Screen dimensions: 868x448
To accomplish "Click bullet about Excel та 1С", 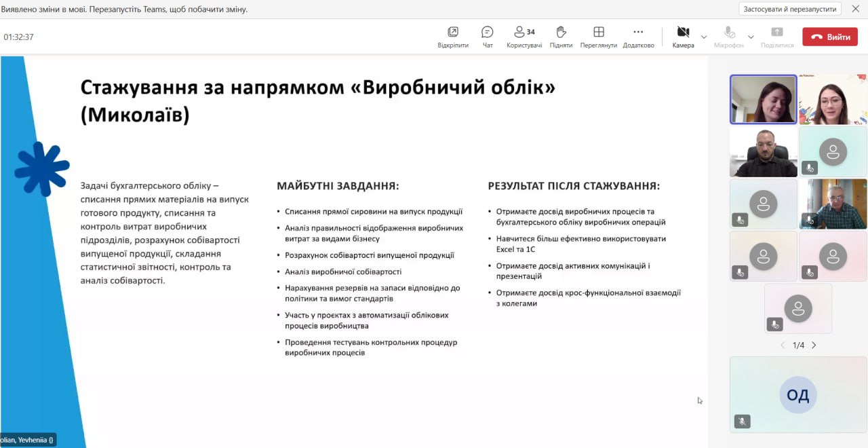I will pyautogui.click(x=581, y=244).
